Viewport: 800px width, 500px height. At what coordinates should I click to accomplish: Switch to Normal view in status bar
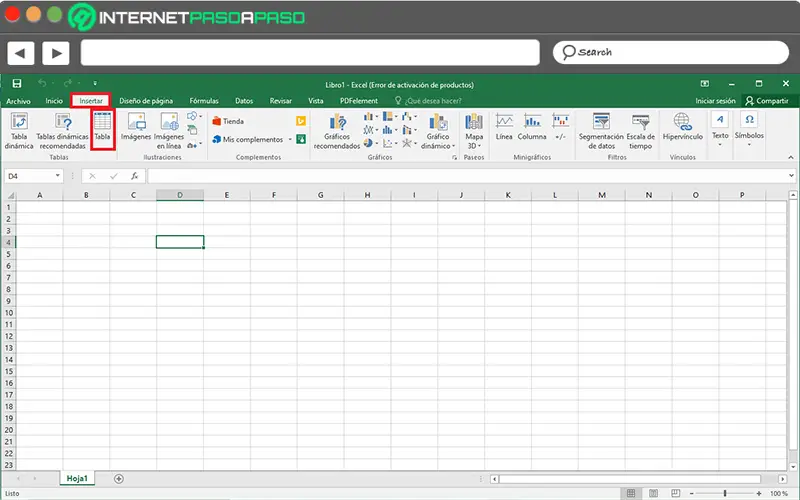point(631,493)
